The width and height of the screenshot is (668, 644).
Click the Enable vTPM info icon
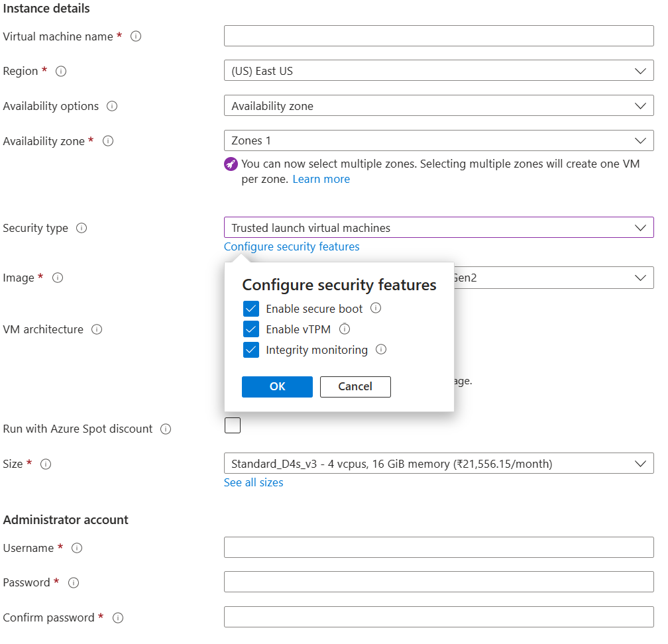[344, 329]
